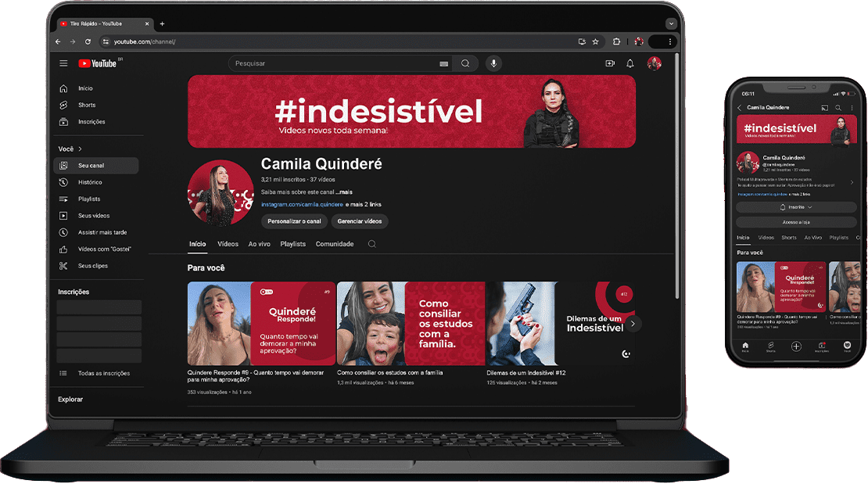This screenshot has height=484, width=868.
Task: Click the Shorts icon in laptop sidebar
Action: coord(64,105)
